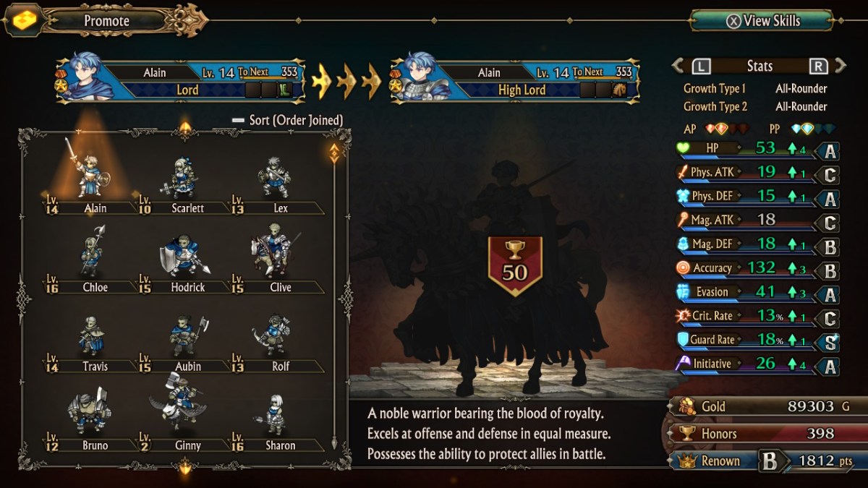This screenshot has height=488, width=868.
Task: Click the unit list scrollbar
Action: tap(334, 296)
